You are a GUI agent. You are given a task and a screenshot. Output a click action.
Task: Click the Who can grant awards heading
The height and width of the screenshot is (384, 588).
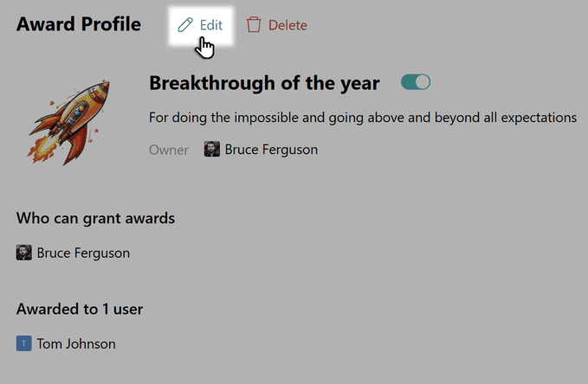[95, 218]
